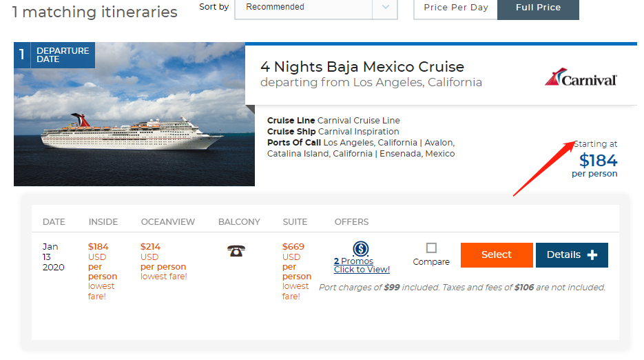644x360 pixels.
Task: Tick the Compare checkbox
Action: [431, 248]
